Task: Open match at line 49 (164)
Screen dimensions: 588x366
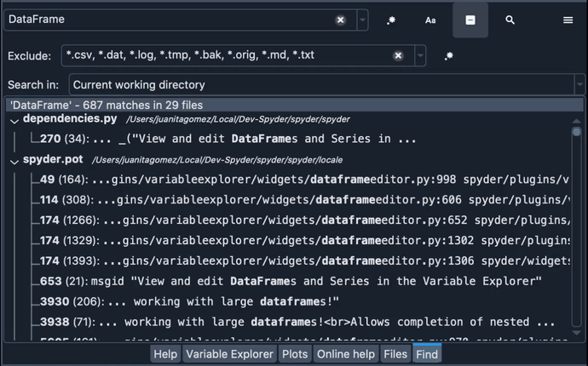Action: (x=304, y=180)
